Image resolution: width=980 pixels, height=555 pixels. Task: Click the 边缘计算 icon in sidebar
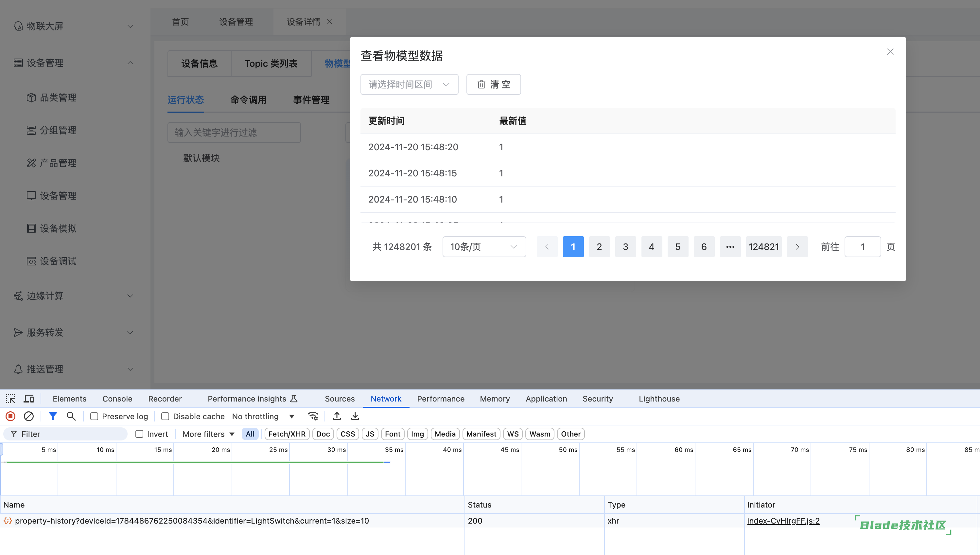(x=18, y=296)
